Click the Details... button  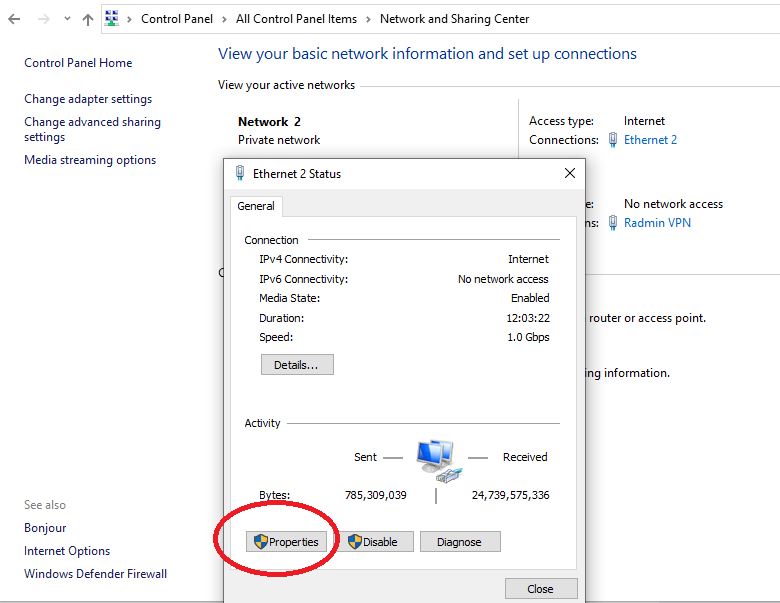pyautogui.click(x=297, y=365)
